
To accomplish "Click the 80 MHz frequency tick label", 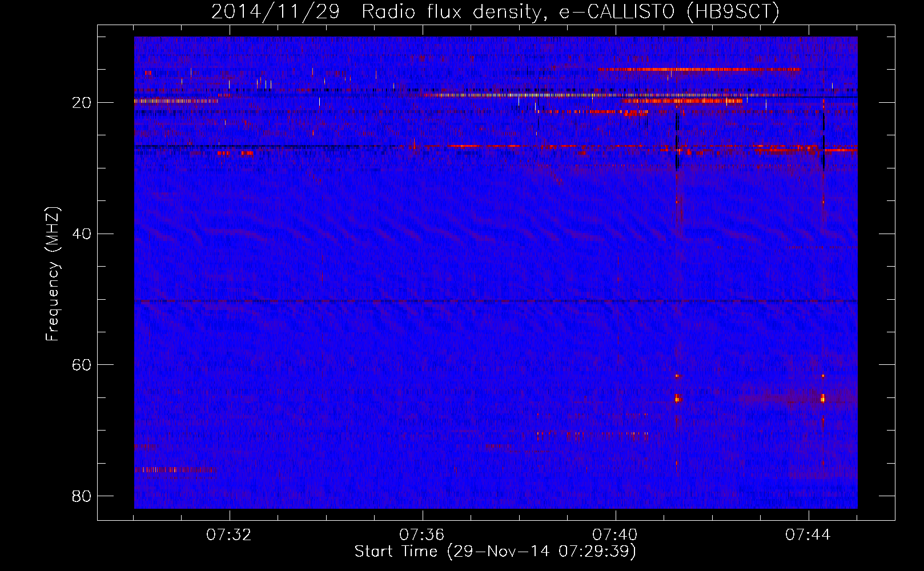I will tap(82, 496).
